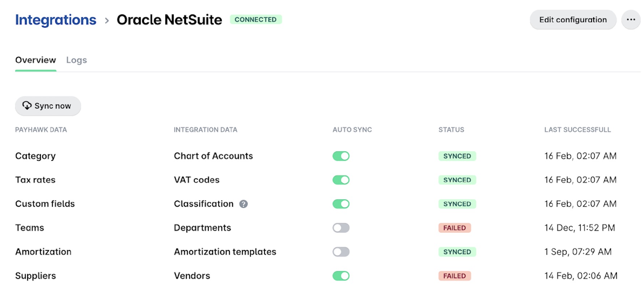The image size is (644, 292).
Task: Switch to the Overview tab
Action: [x=35, y=60]
